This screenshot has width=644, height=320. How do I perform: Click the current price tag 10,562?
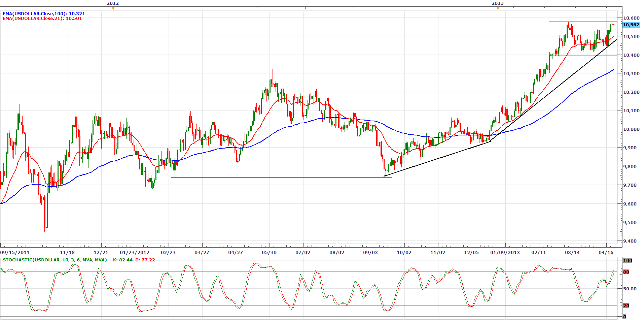point(631,25)
